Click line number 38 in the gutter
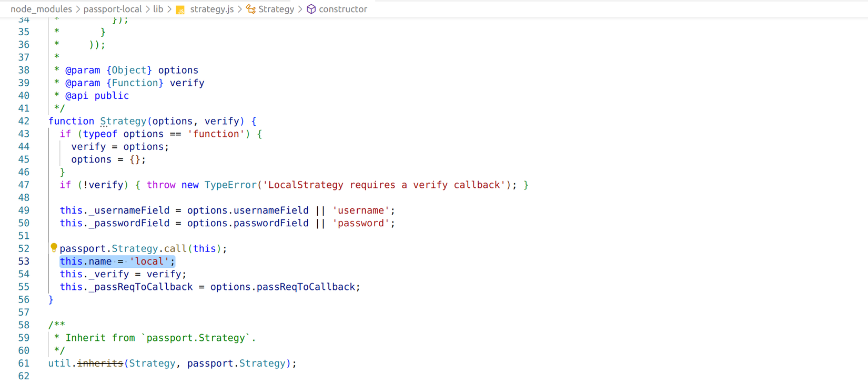The image size is (868, 383). click(24, 70)
